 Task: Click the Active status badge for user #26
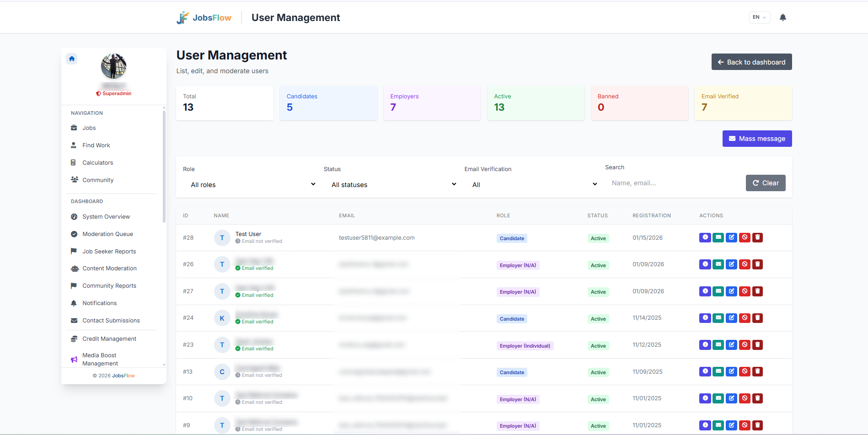[598, 265]
